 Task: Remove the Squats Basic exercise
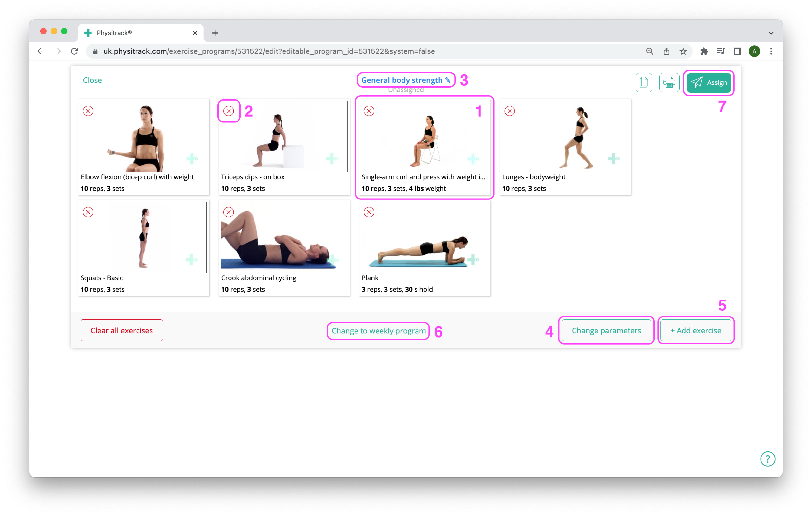click(x=88, y=212)
